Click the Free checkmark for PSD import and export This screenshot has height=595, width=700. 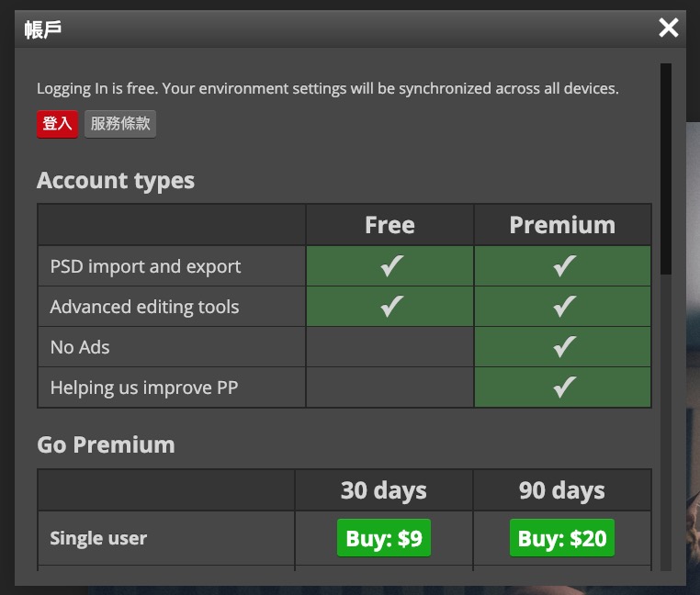390,266
